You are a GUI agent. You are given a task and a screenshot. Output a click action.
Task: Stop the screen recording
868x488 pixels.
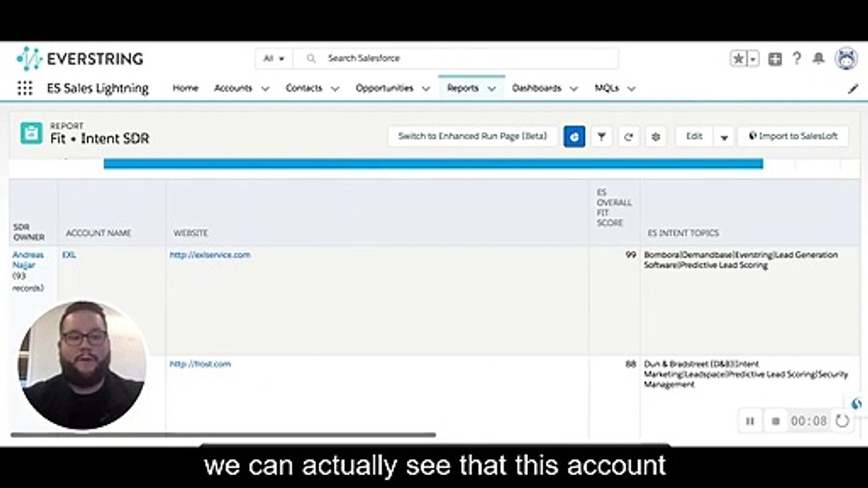[776, 421]
